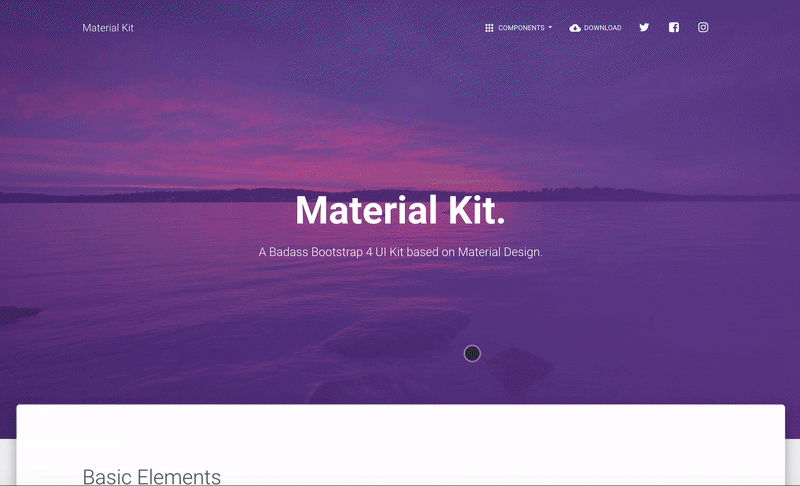Click the 'A Badass Bootstrap 4' subtitle start
This screenshot has height=486, width=800.
coord(311,252)
